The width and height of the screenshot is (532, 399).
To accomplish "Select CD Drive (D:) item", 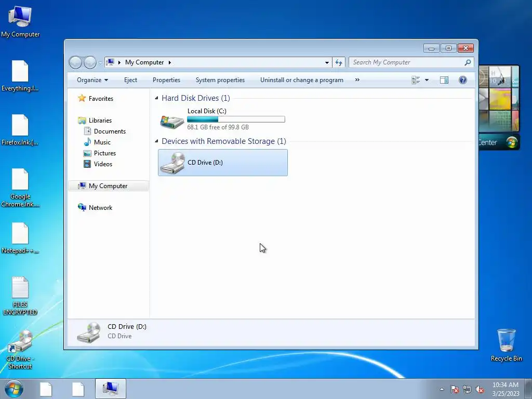I will point(222,163).
